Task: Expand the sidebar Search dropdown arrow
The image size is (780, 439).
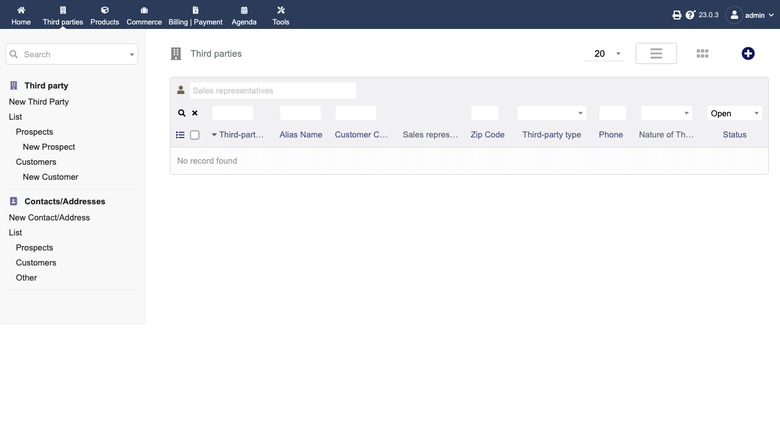Action: click(132, 55)
